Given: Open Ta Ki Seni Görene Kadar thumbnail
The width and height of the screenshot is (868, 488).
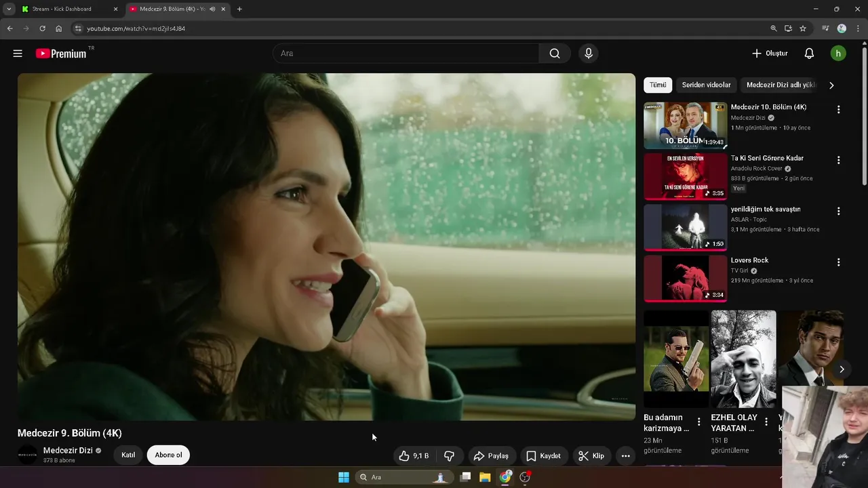Looking at the screenshot, I should coord(685,176).
